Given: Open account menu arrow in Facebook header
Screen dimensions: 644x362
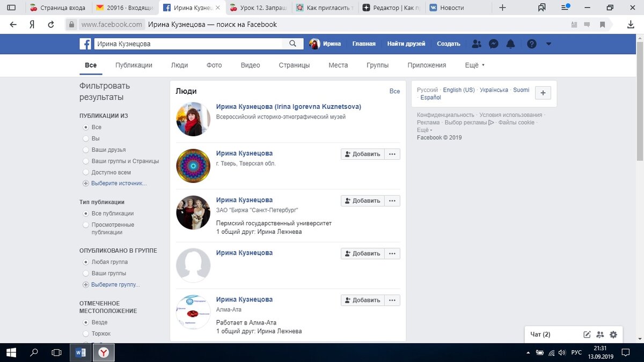Looking at the screenshot, I should pos(548,44).
